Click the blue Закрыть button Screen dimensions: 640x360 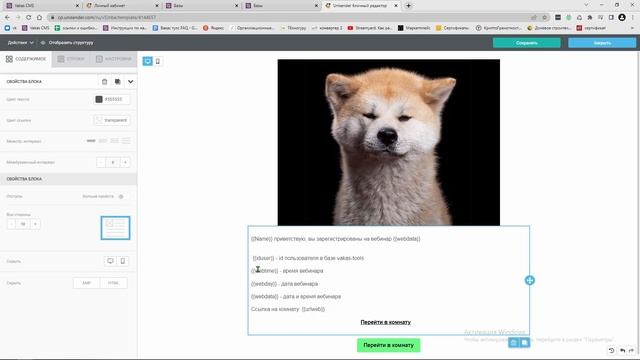(x=602, y=43)
